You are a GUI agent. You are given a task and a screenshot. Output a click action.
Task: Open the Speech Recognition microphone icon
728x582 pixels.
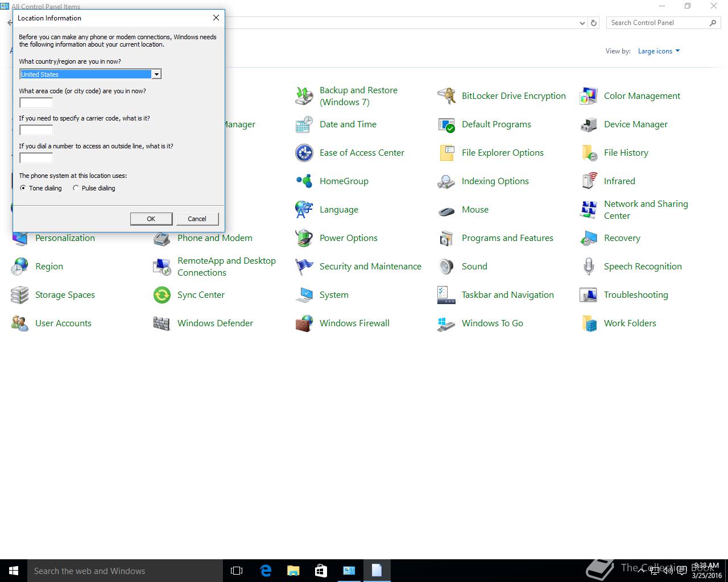pos(589,267)
